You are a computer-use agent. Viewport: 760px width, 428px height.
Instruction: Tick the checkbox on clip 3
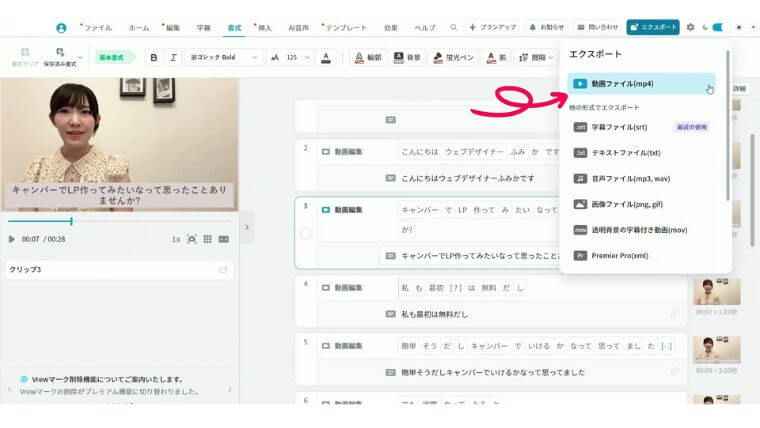306,234
